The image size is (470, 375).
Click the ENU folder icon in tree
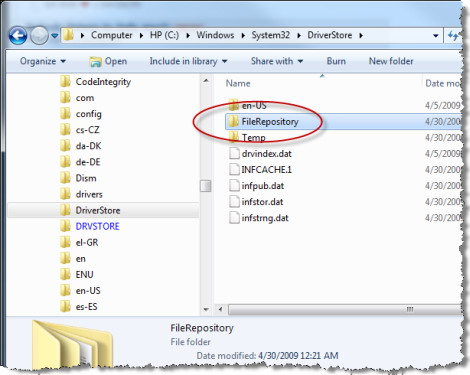[65, 274]
